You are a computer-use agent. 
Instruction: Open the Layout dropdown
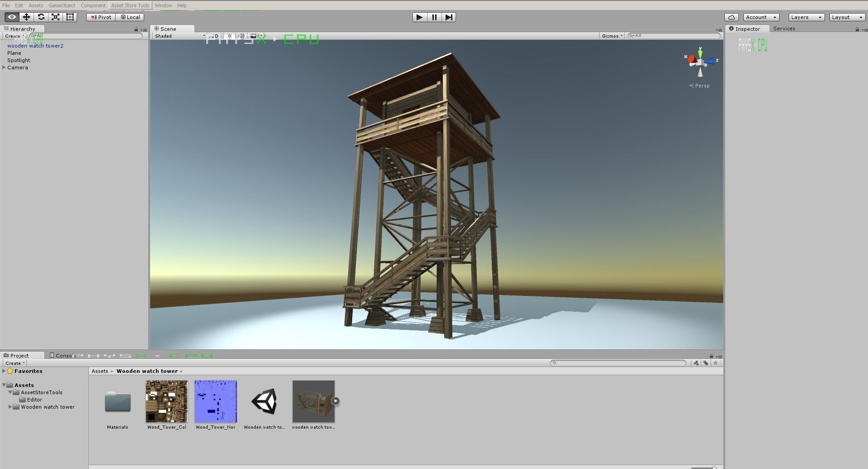click(847, 17)
